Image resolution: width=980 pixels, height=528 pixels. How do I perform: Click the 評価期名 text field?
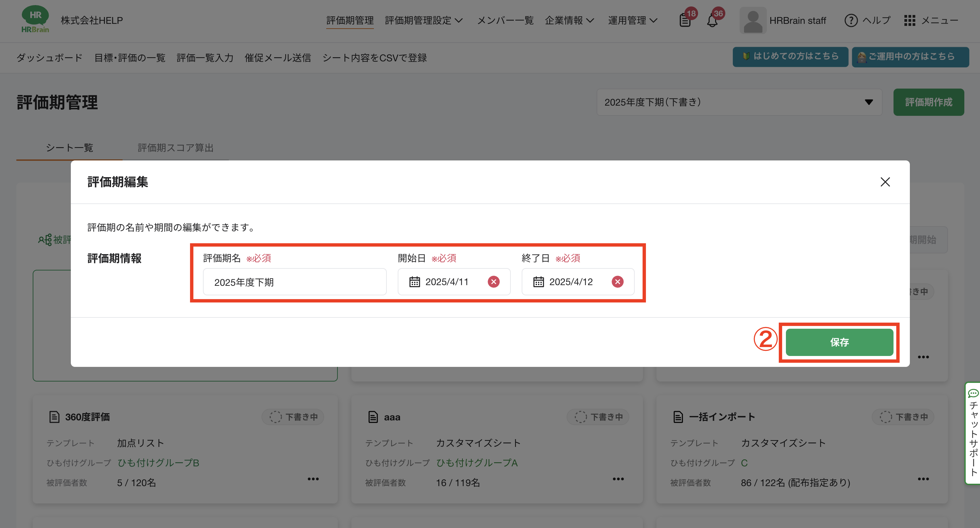tap(295, 282)
